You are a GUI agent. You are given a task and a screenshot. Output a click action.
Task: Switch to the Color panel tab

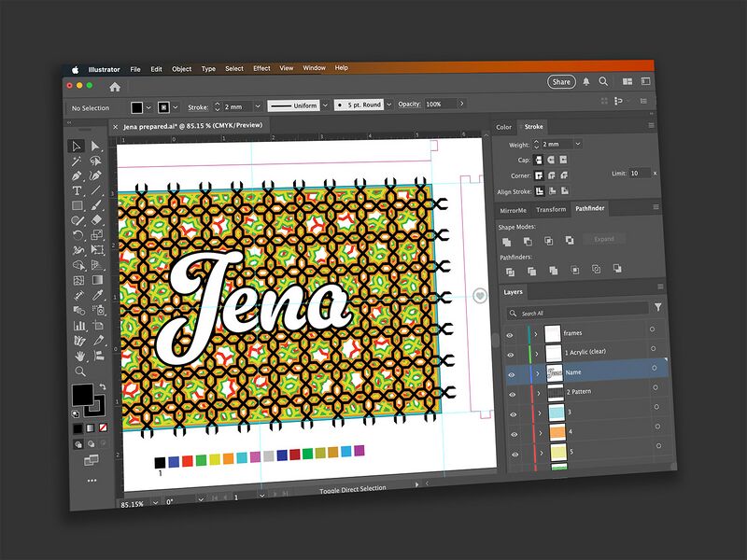503,127
